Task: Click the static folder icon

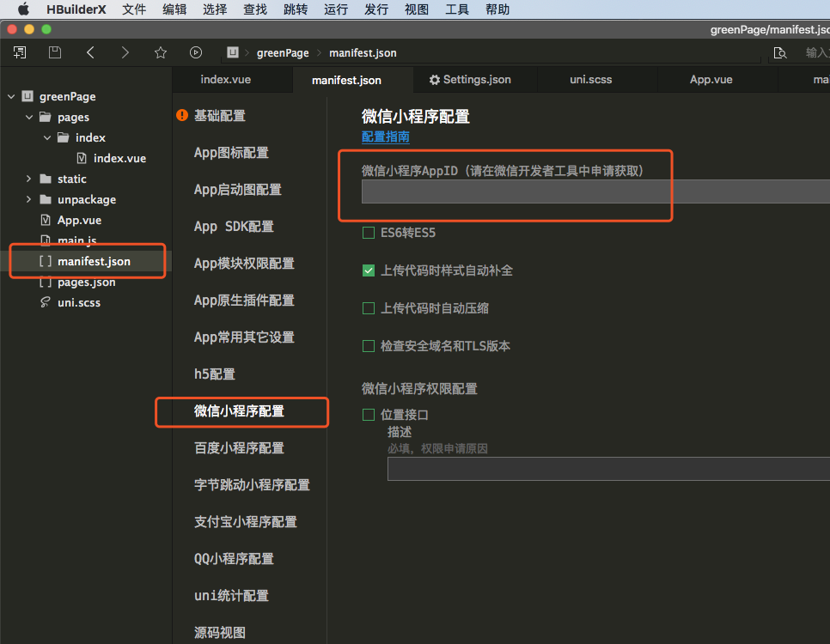Action: [46, 179]
